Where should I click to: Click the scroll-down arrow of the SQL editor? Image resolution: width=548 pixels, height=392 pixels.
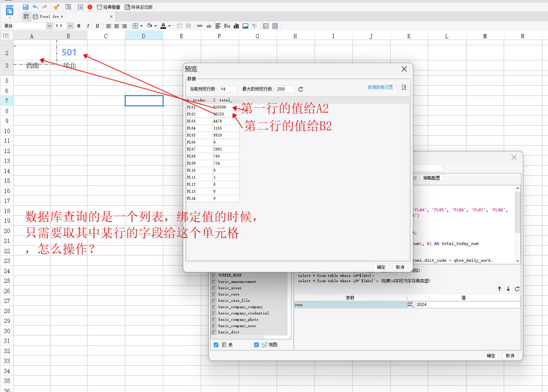(517, 261)
